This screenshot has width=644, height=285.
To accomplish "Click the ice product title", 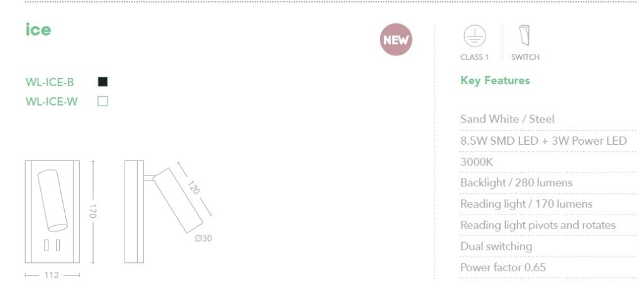I will pyautogui.click(x=38, y=30).
